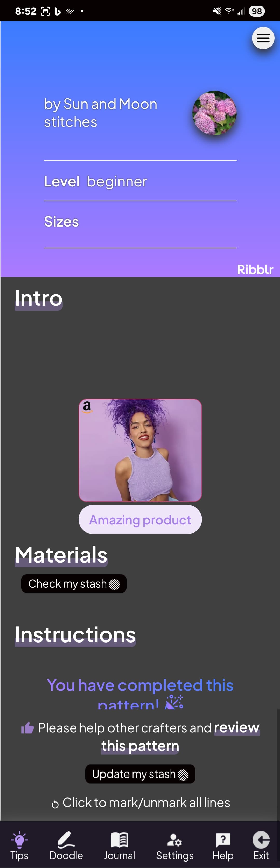Screen dimensions: 280x868
Task: Tap the Sun and Moon stitches avatar
Action: [214, 113]
